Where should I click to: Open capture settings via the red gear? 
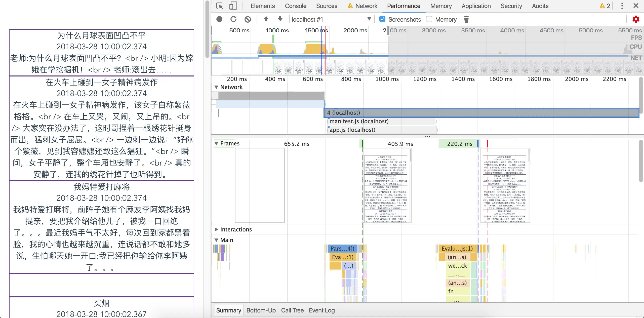coord(636,19)
